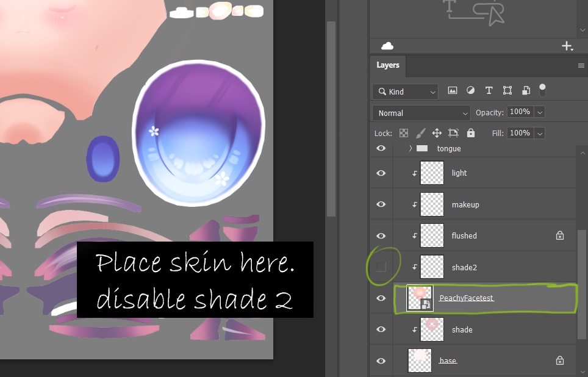Hide the tongue group
The width and height of the screenshot is (588, 377).
pos(381,148)
